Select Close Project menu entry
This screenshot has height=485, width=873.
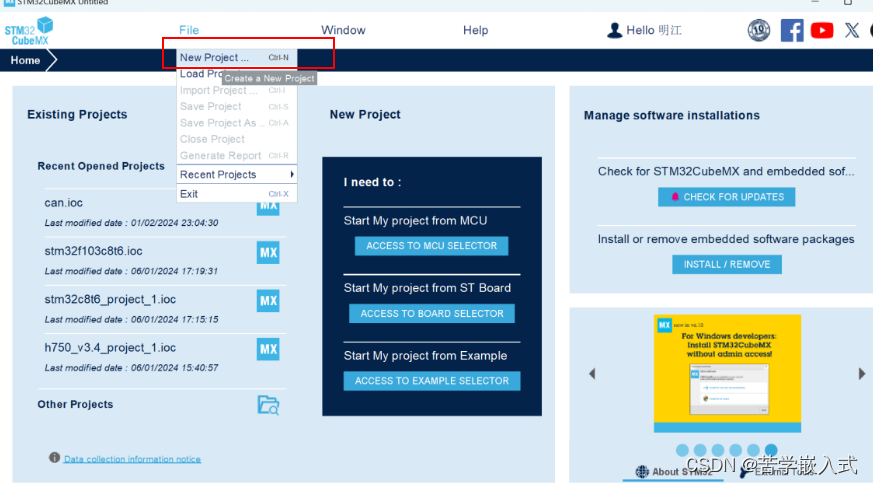click(x=237, y=139)
